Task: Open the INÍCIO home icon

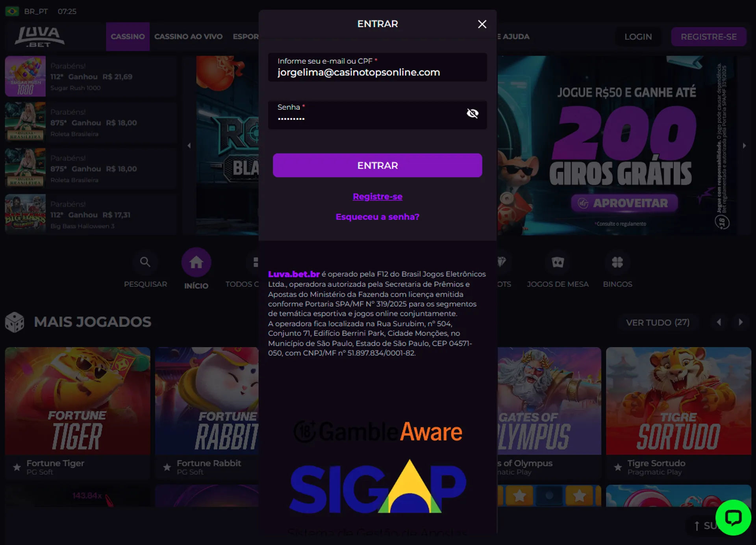Action: (196, 261)
